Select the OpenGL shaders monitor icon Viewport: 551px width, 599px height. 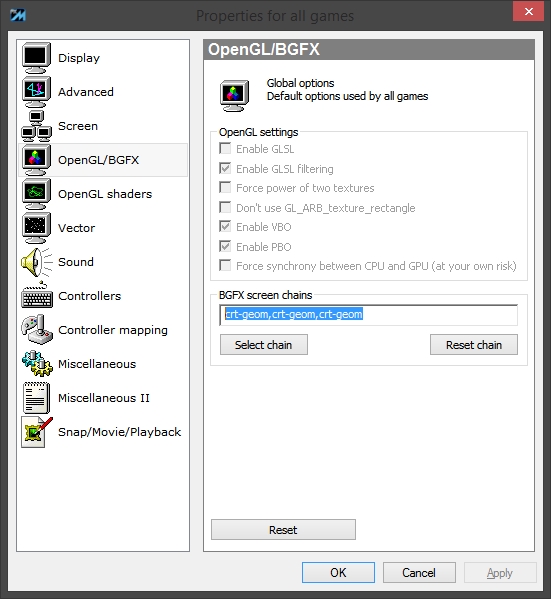36,194
